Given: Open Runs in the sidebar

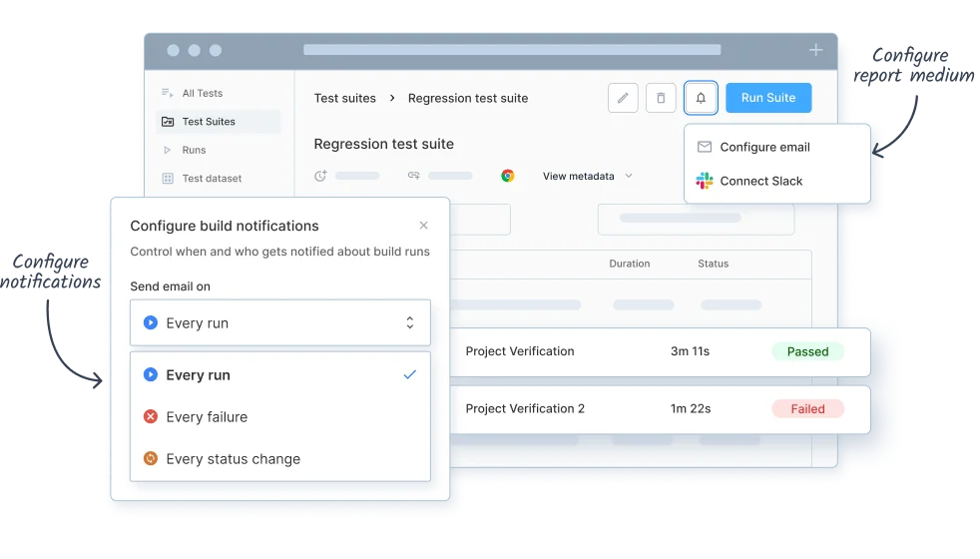Looking at the screenshot, I should click(194, 150).
